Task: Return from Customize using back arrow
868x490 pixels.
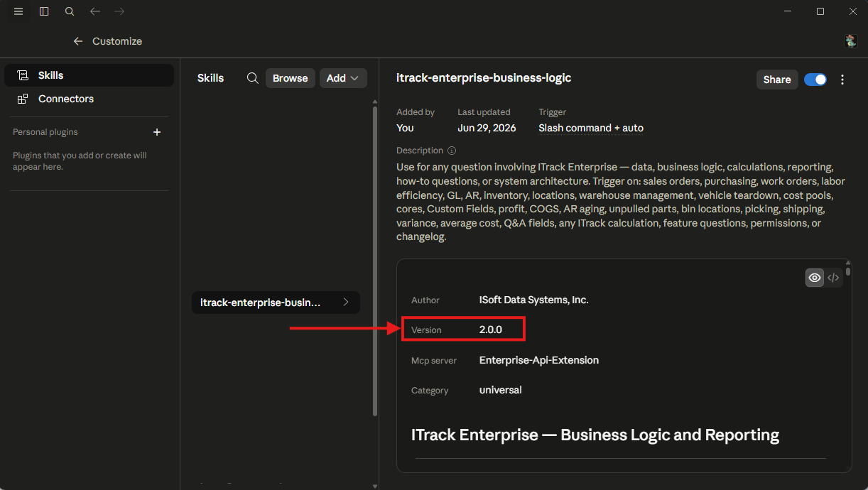Action: coord(78,41)
